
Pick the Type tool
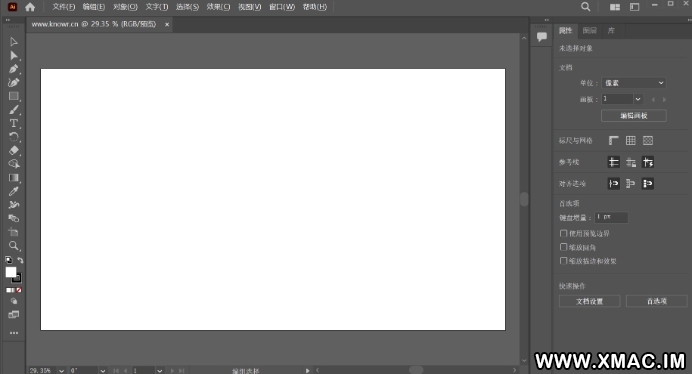pyautogui.click(x=14, y=123)
